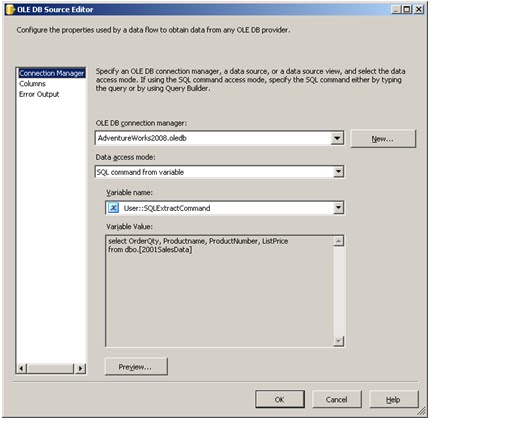Open the Error Output page
Viewport: 512px width, 421px height.
pos(39,94)
